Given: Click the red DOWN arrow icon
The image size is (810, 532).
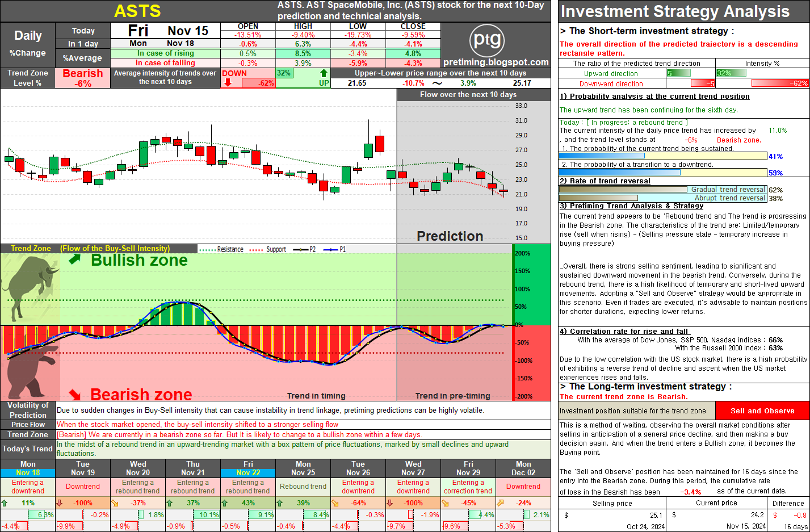Looking at the screenshot, I should [x=228, y=83].
